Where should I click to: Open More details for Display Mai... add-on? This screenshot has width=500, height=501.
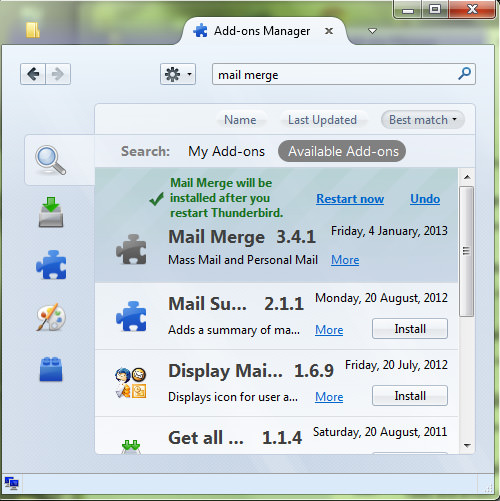tap(329, 397)
